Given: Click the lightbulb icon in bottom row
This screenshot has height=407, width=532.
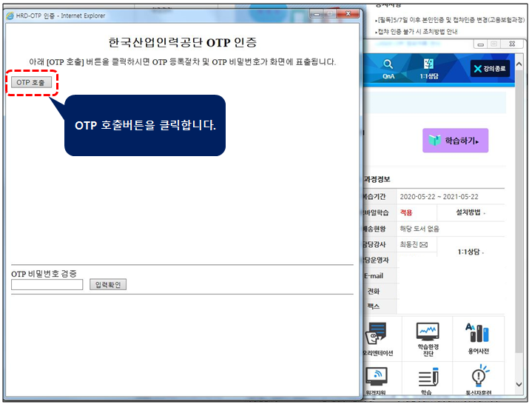Looking at the screenshot, I should 477,378.
